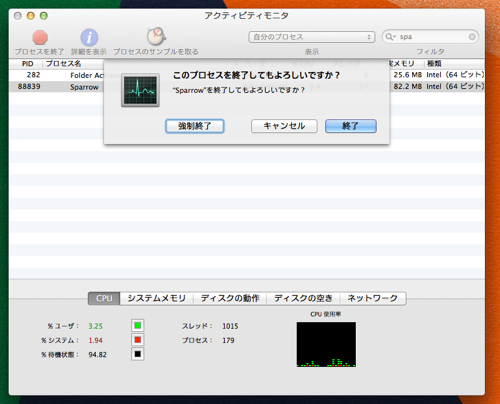Viewport: 500px width, 404px height.
Task: Click the Activity Monitor icon in dialog
Action: (x=140, y=90)
